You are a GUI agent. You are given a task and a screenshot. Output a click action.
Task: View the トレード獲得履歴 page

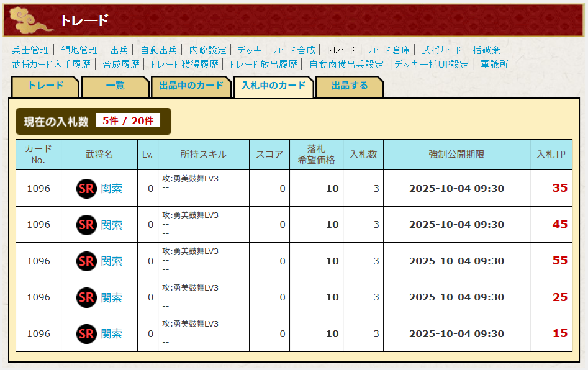184,65
